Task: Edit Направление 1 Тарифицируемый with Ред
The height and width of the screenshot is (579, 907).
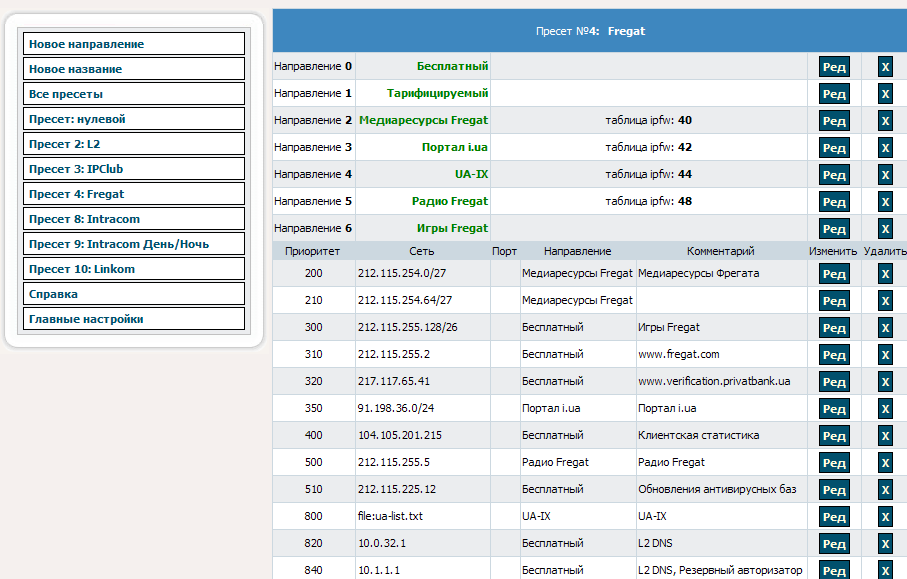Action: (834, 94)
